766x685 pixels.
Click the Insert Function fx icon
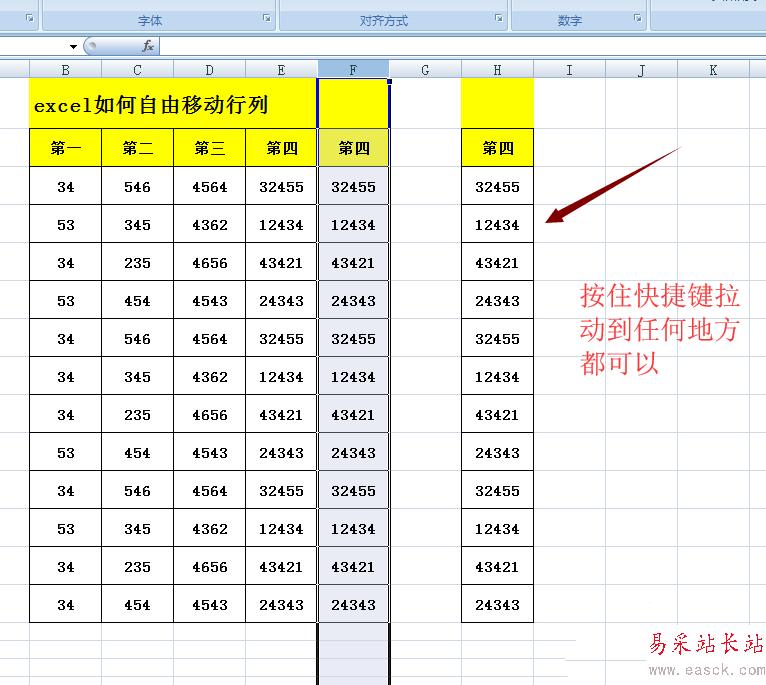click(148, 46)
